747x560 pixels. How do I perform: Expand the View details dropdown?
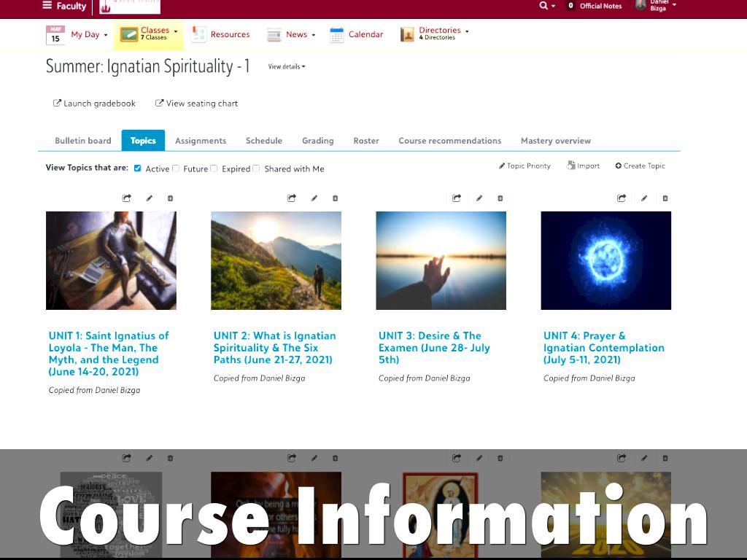286,66
